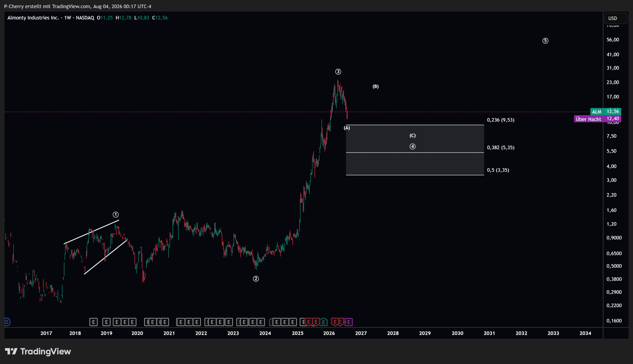Click the 2026 label on the time axis
Screen dimensions: 633x364
click(x=329, y=333)
